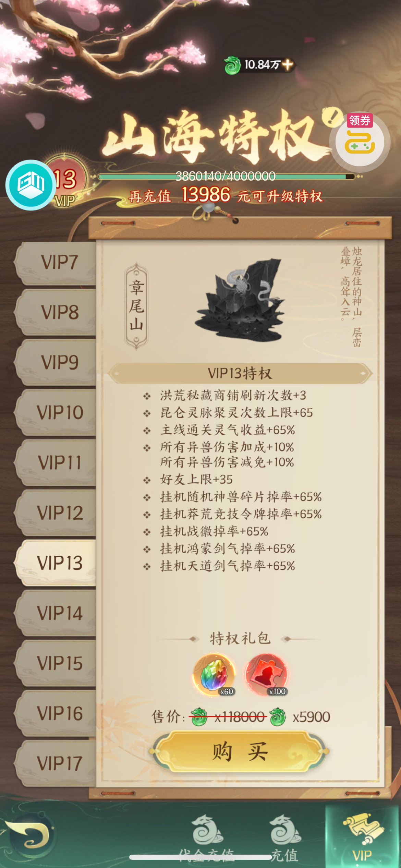Switch to the VIP10 tab
This screenshot has width=401, height=868.
pos(56,413)
